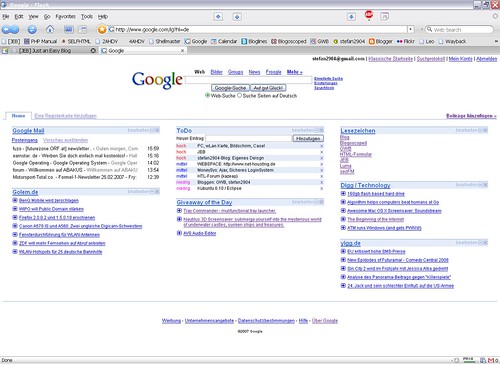The height and width of the screenshot is (365, 500).
Task: Click the Google-Suche button
Action: tap(230, 88)
